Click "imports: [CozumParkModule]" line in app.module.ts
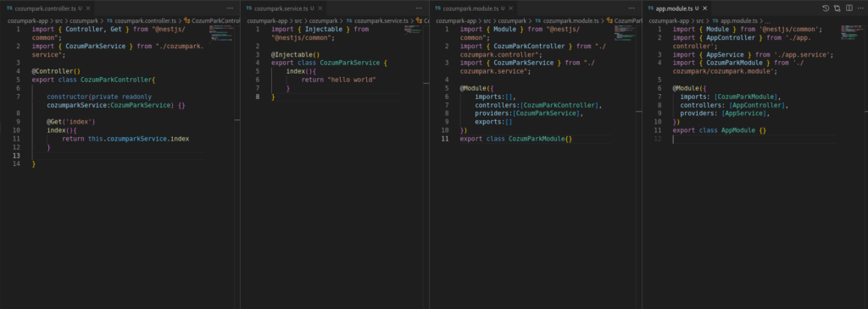Image resolution: width=868 pixels, height=309 pixels. click(730, 97)
